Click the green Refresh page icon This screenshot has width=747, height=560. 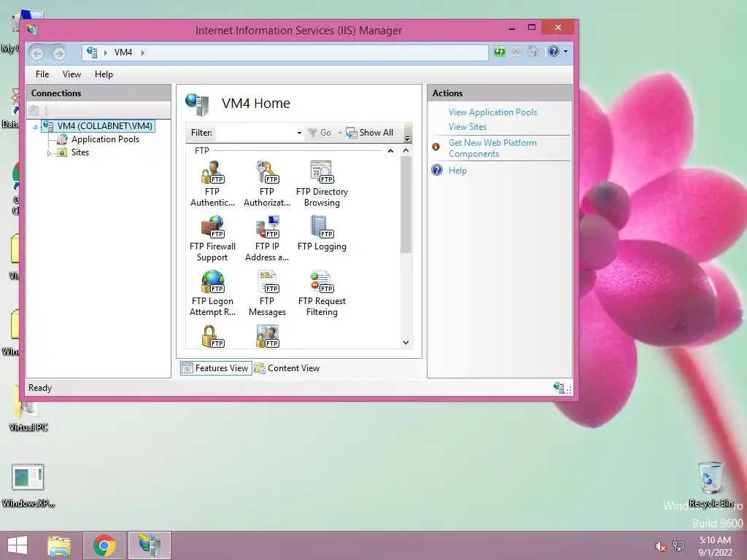pos(499,52)
